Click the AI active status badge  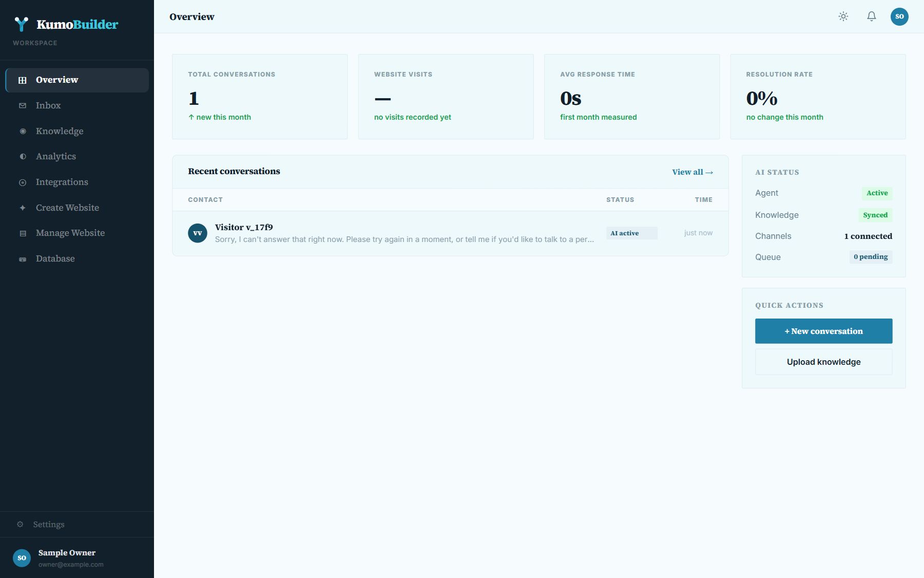click(x=631, y=233)
